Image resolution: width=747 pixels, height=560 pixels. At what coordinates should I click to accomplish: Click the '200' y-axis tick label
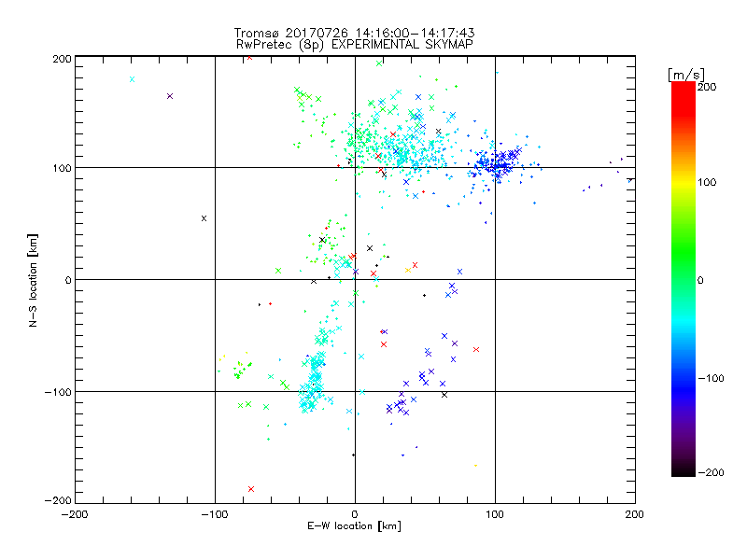[62, 59]
